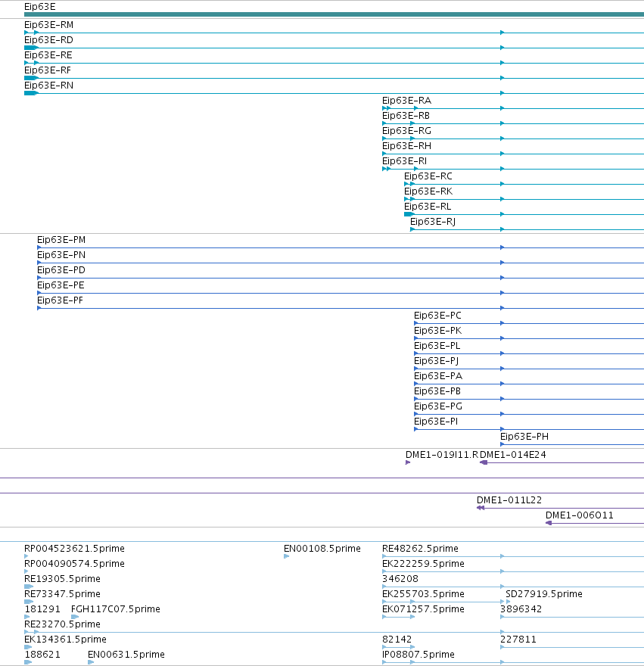Click the Eip63E gene bar

[334, 14]
